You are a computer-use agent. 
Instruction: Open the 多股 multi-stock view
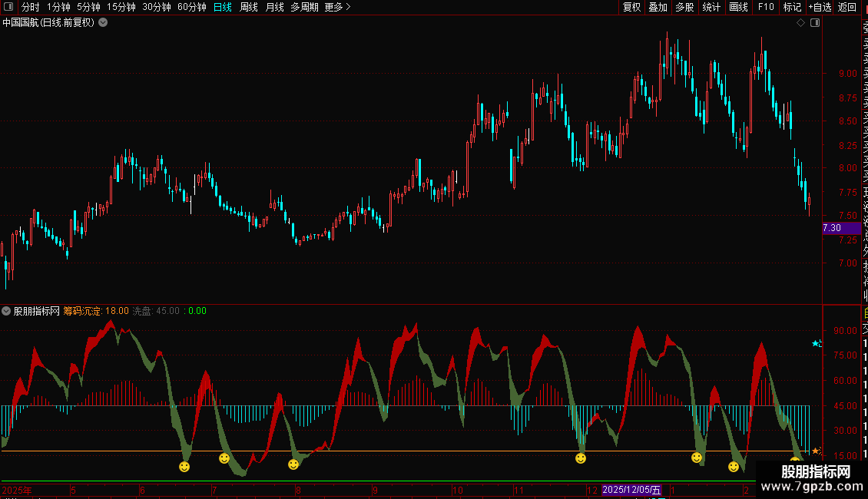[684, 7]
